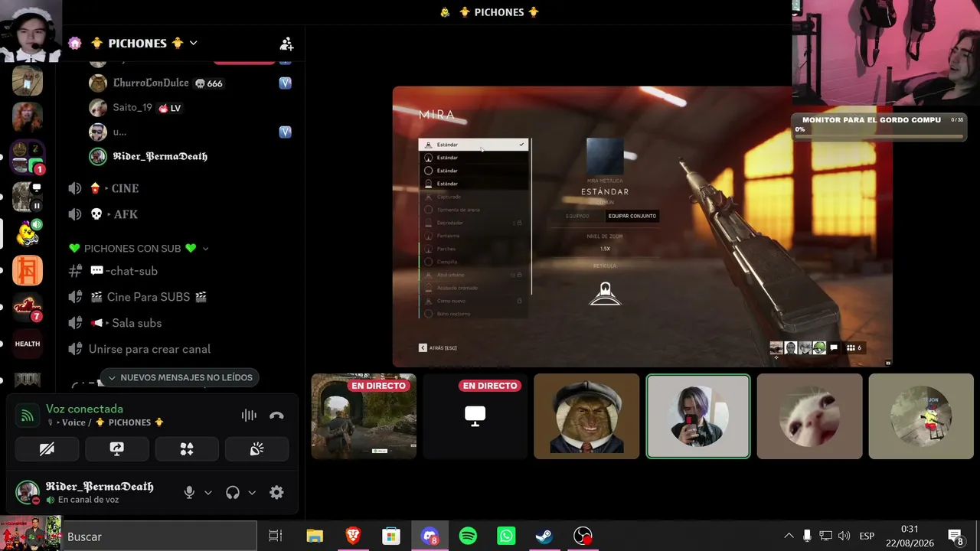Deafen audio with headphones icon

pos(233,493)
